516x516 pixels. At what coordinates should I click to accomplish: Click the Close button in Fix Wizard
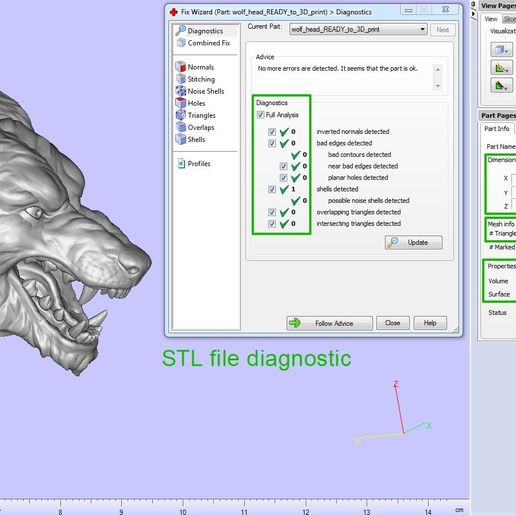(393, 323)
